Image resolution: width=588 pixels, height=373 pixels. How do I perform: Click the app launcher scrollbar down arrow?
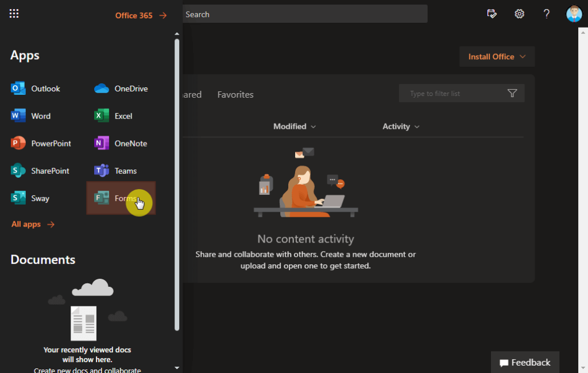(x=177, y=368)
